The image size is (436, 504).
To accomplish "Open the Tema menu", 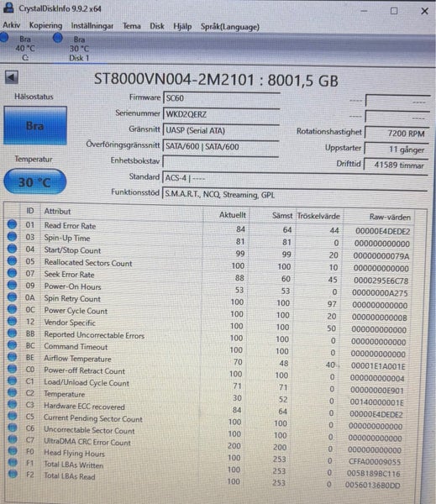I will pos(132,26).
